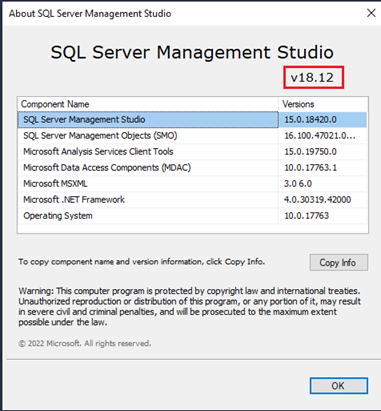
Task: Click version value 15.0.19750.0
Action: (x=310, y=152)
